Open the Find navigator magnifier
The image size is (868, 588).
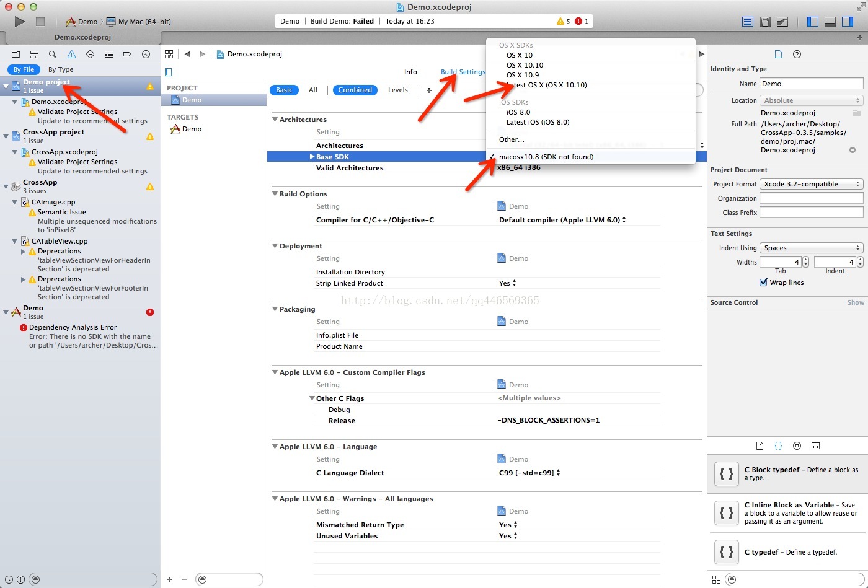53,55
